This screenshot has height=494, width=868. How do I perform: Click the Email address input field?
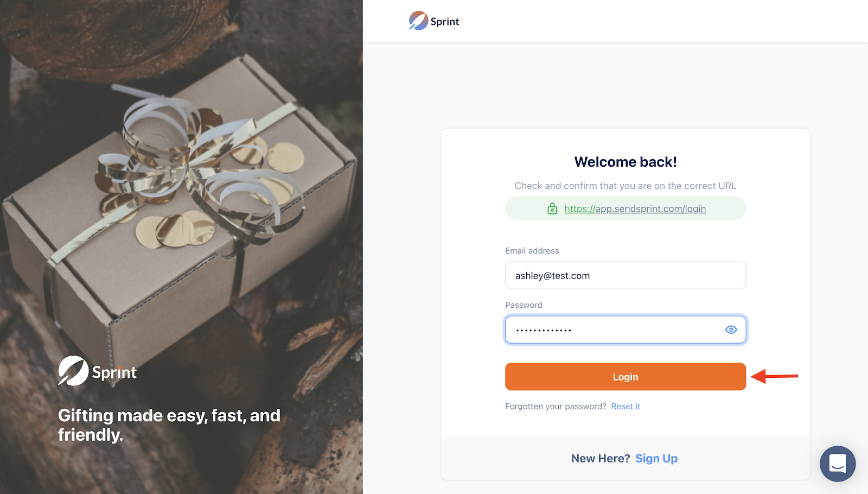click(625, 275)
